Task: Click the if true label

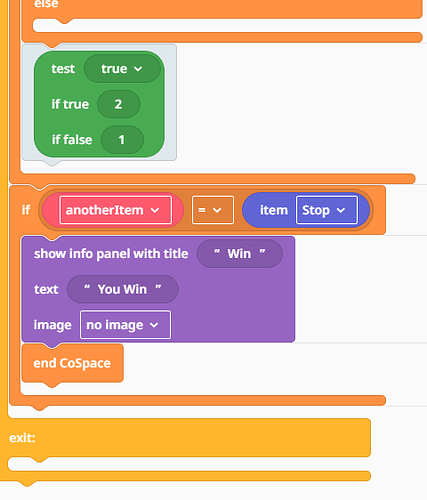Action: click(70, 104)
